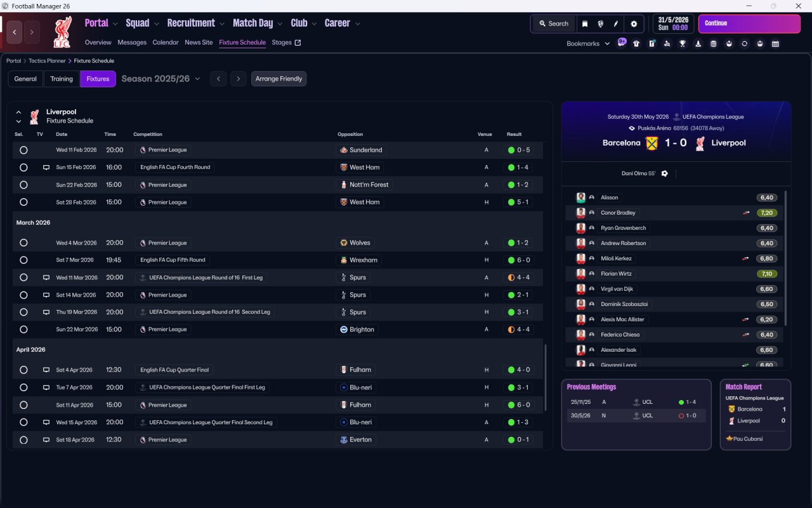Click the scouting magnifier bookmark icon
This screenshot has height=508, width=812.
(x=667, y=44)
